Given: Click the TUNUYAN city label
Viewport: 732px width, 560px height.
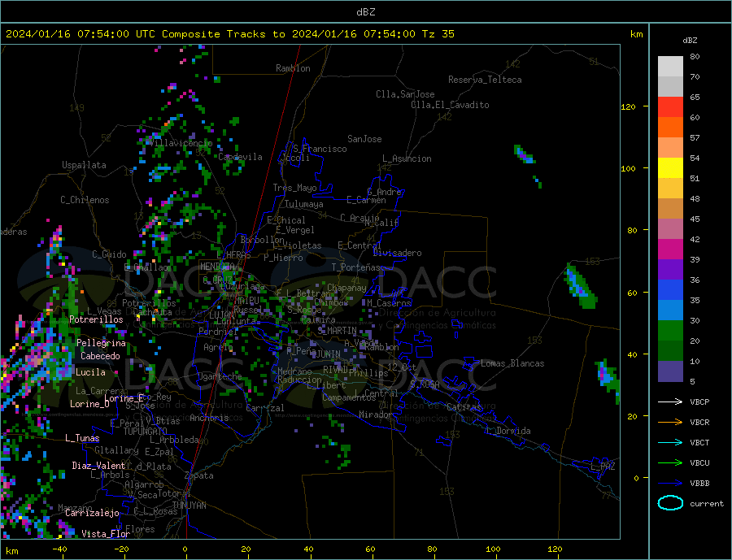Looking at the screenshot, I should (x=189, y=506).
